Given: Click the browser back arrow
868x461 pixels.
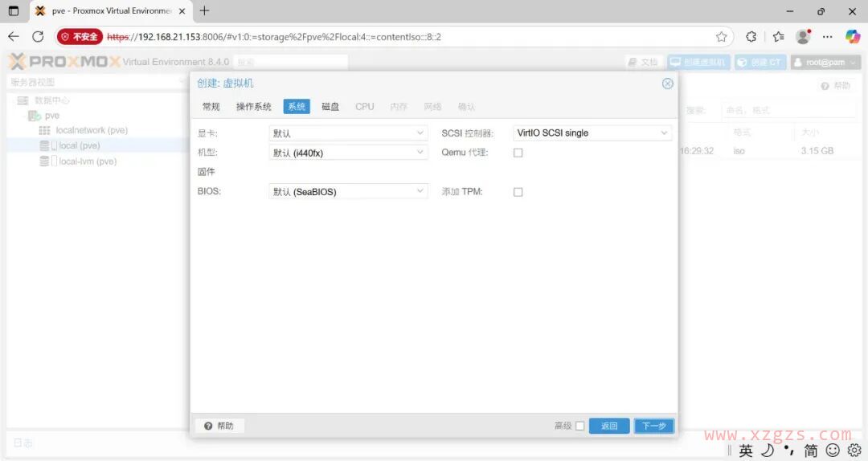Looking at the screenshot, I should (13, 36).
